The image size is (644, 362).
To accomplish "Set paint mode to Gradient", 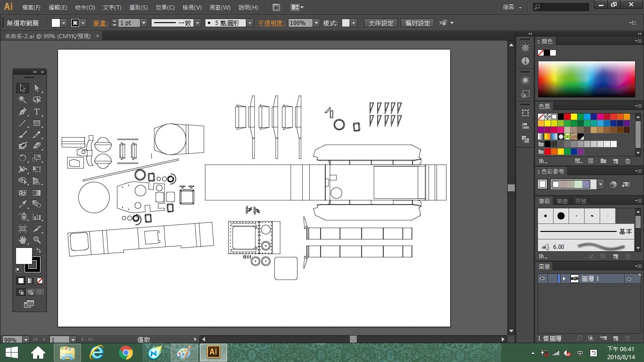I will (30, 280).
